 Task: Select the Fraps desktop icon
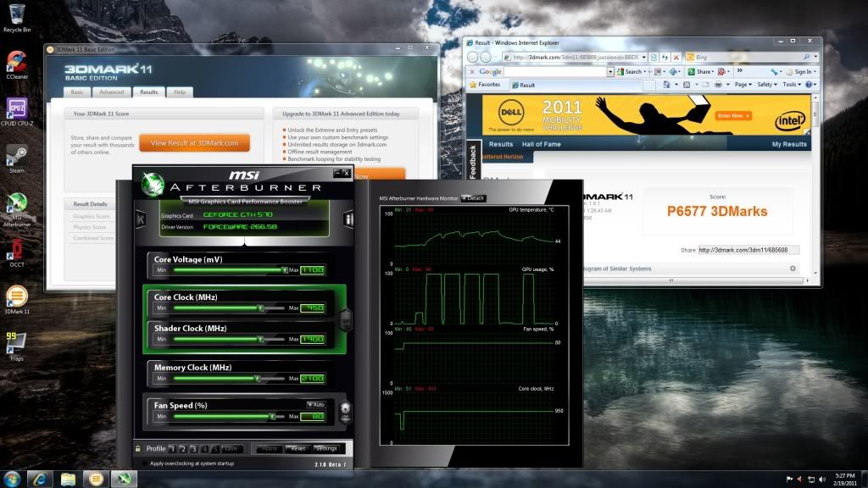pyautogui.click(x=17, y=347)
